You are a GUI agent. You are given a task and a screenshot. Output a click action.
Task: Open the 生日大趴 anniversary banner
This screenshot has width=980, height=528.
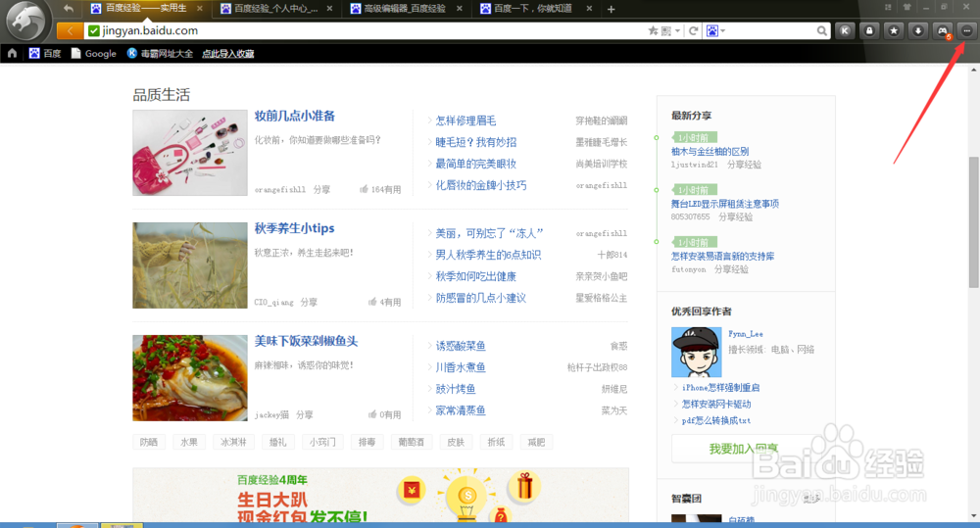coord(380,495)
